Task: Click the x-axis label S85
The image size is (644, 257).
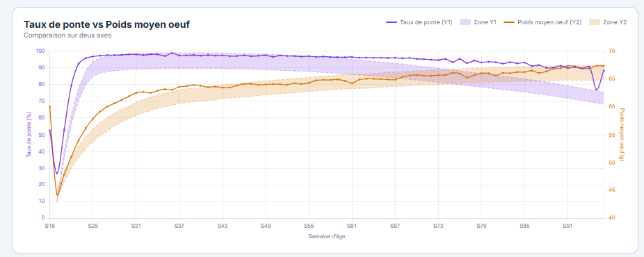Action: [524, 226]
